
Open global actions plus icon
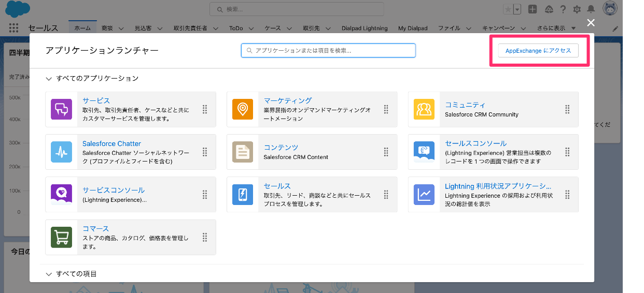click(x=533, y=9)
